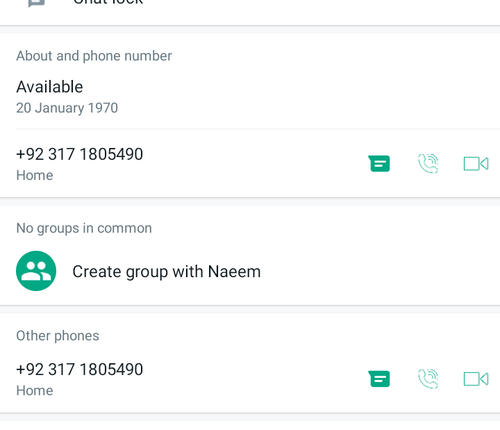The image size is (500, 430).
Task: Open Create group with Naeem
Action: (x=250, y=271)
